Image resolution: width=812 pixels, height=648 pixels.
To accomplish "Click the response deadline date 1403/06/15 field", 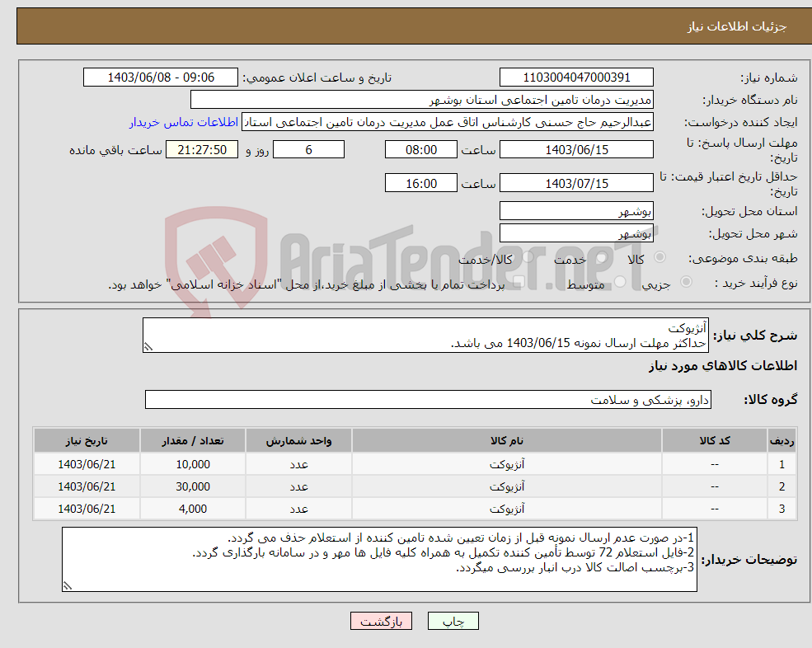I will pyautogui.click(x=576, y=150).
